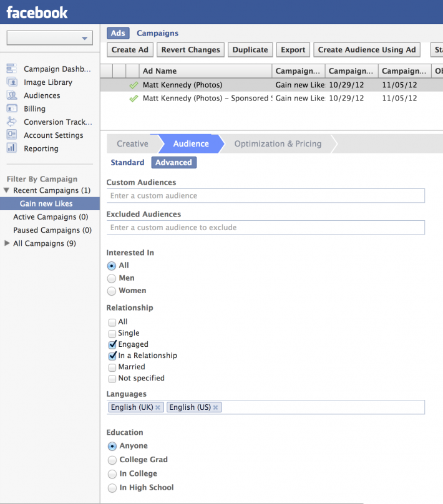Click the Export button
443x504 pixels.
(293, 50)
